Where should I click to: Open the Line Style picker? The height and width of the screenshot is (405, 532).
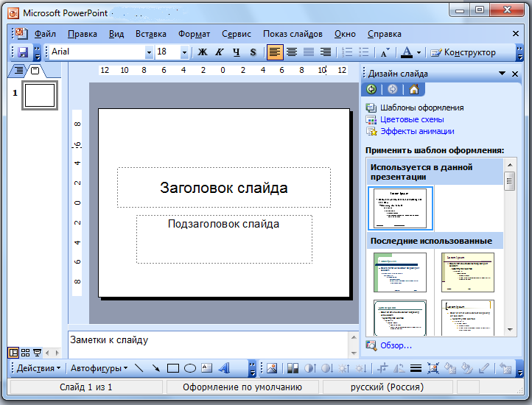416,368
